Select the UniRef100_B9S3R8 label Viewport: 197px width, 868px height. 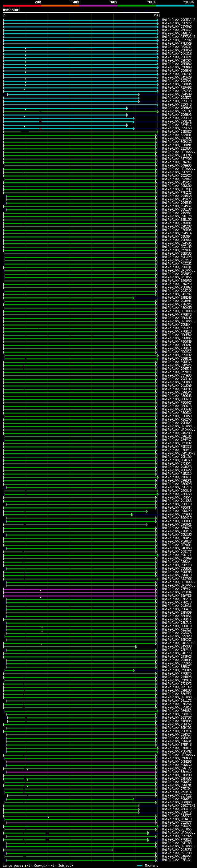tap(177, 636)
